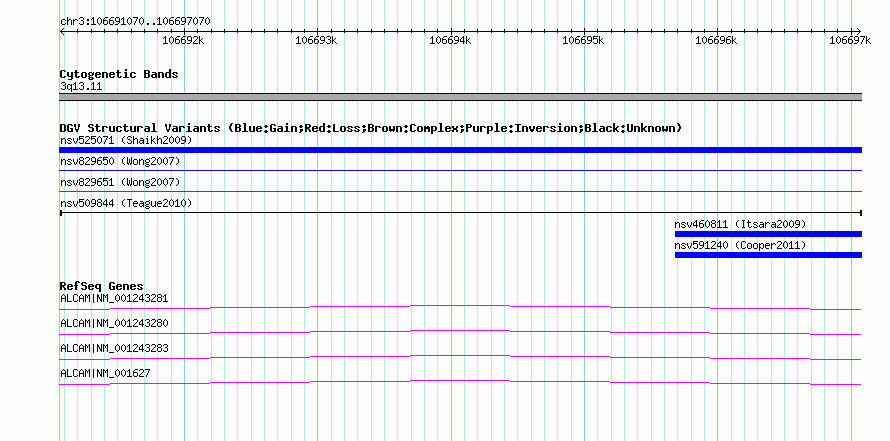Click the red nsv829651 loss line
The image size is (890, 441).
click(x=460, y=191)
